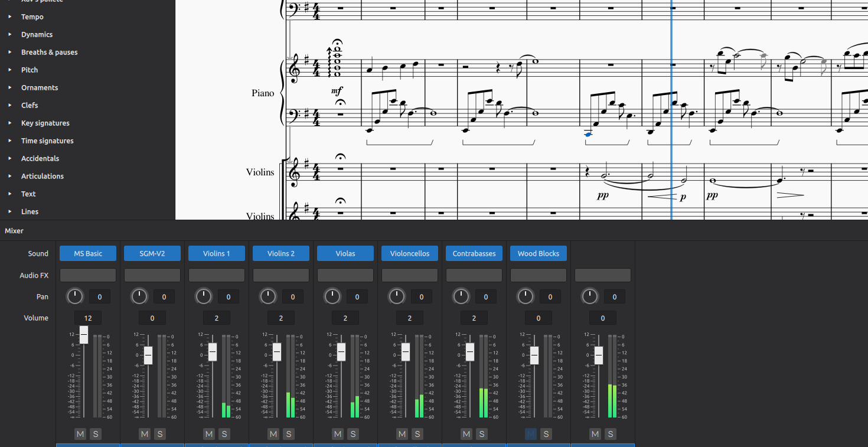Image resolution: width=868 pixels, height=447 pixels.
Task: Click the Contrabasses pan knob
Action: pos(461,296)
